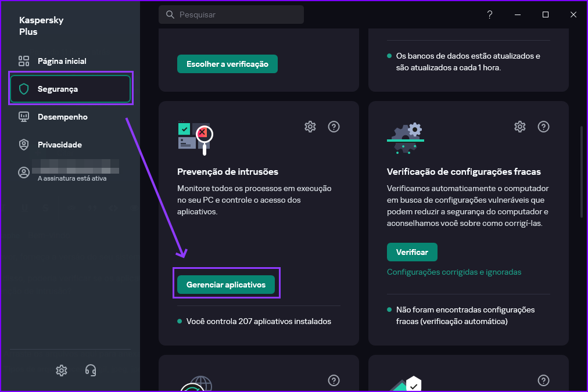Click help icon on bottom-right shield card

click(x=543, y=381)
